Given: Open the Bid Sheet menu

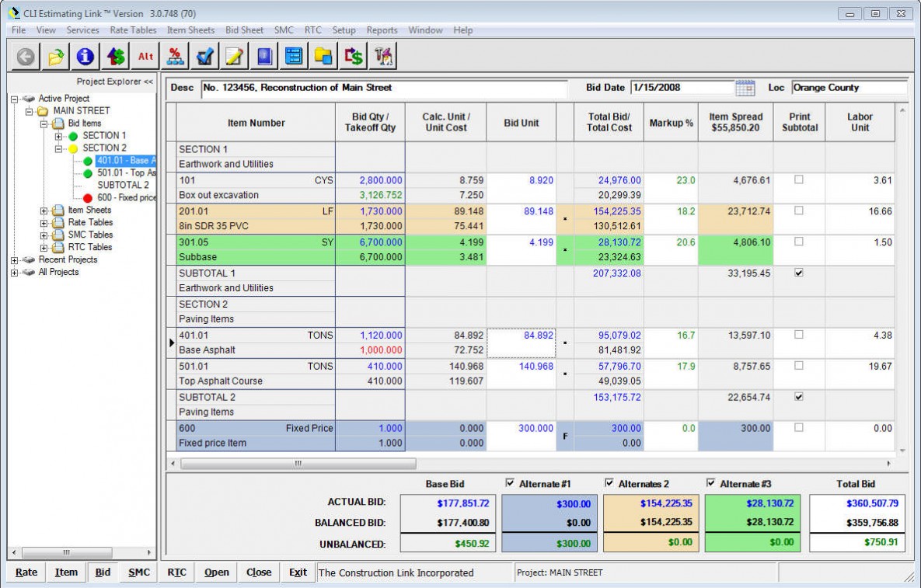Looking at the screenshot, I should [244, 30].
